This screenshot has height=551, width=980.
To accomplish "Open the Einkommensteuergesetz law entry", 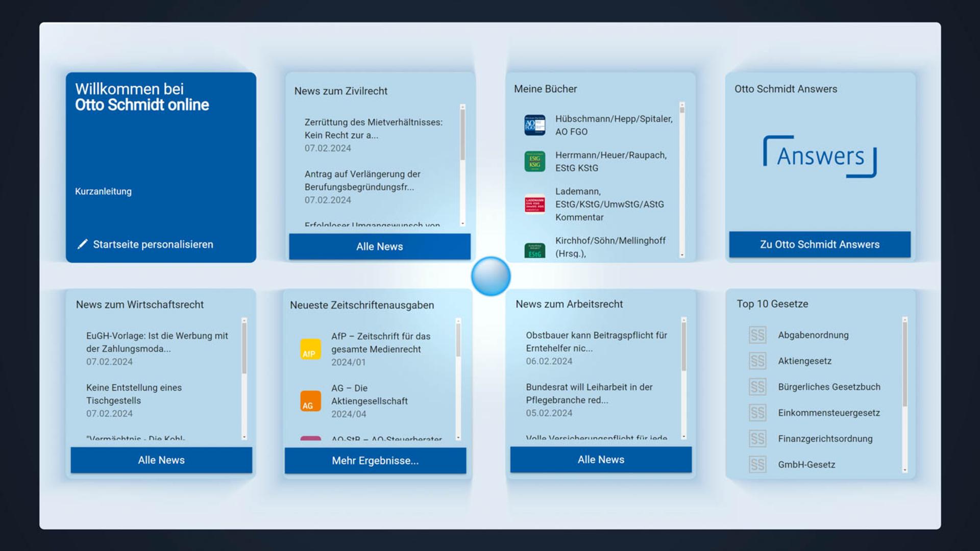I will coord(829,413).
